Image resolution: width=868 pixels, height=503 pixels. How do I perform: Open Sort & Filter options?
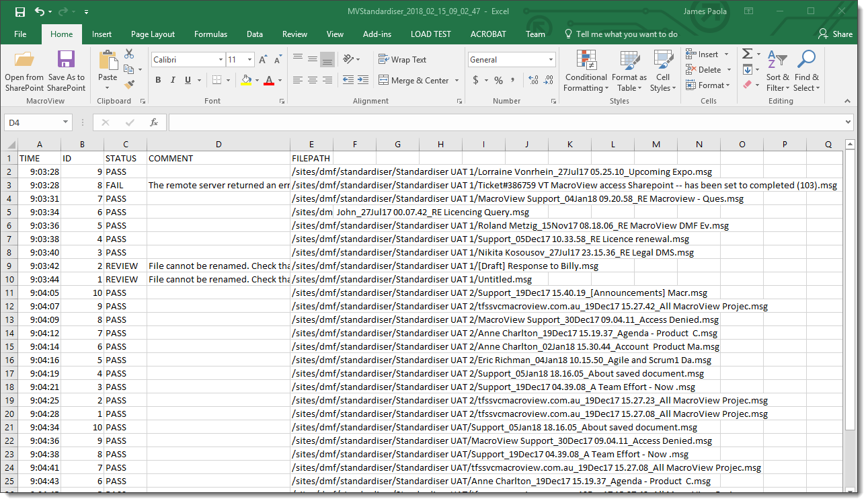[777, 71]
